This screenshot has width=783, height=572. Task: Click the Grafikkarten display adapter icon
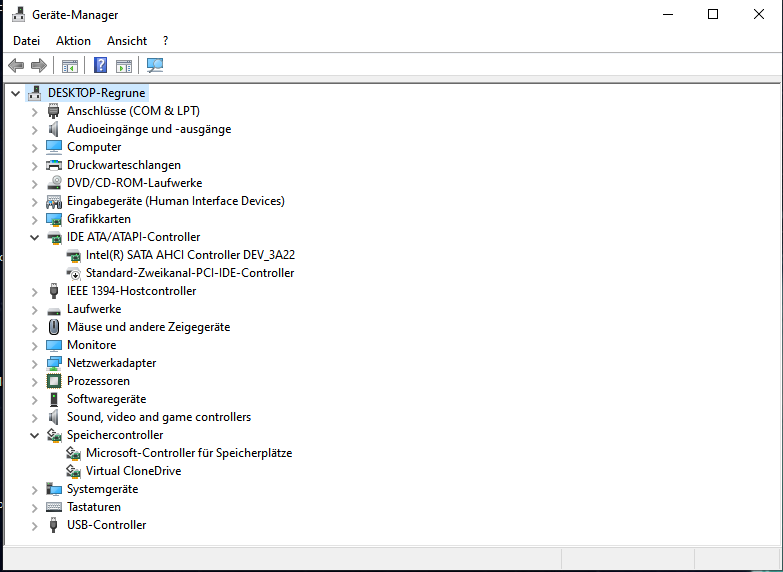[x=54, y=219]
